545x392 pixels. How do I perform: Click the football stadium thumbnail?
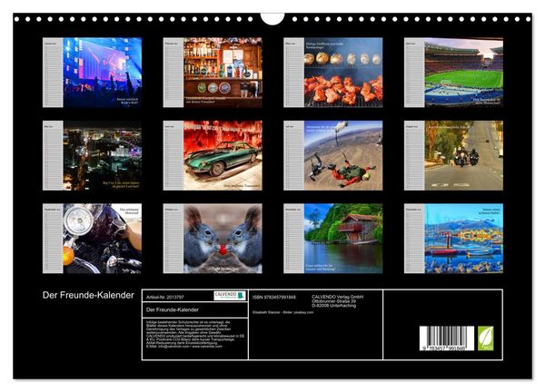[453, 73]
